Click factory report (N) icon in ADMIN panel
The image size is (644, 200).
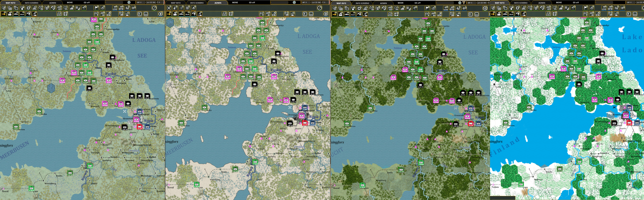pos(286,14)
